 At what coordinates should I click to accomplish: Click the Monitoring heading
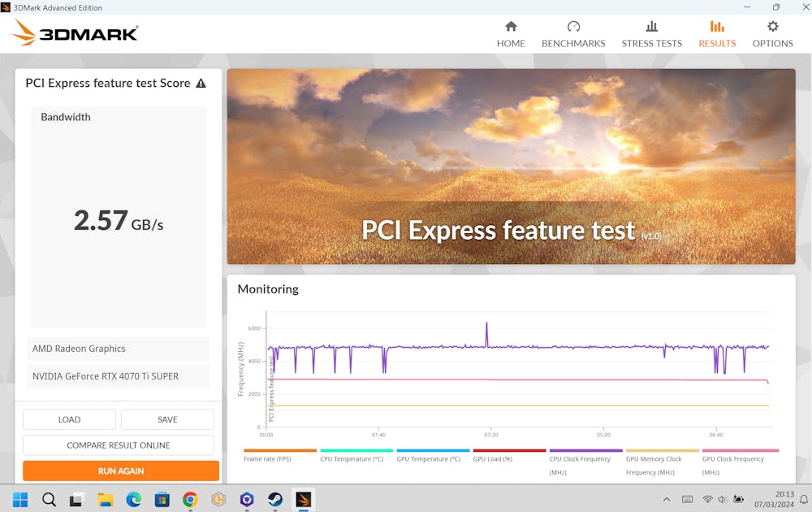tap(268, 289)
